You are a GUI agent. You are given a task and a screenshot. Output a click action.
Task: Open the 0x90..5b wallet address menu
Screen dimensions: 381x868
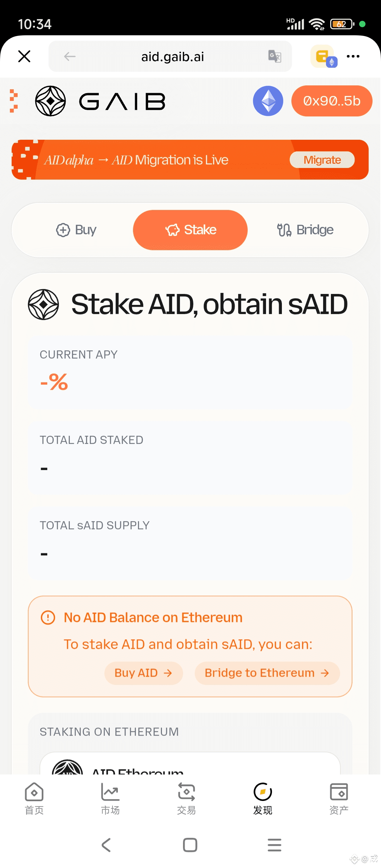[332, 101]
